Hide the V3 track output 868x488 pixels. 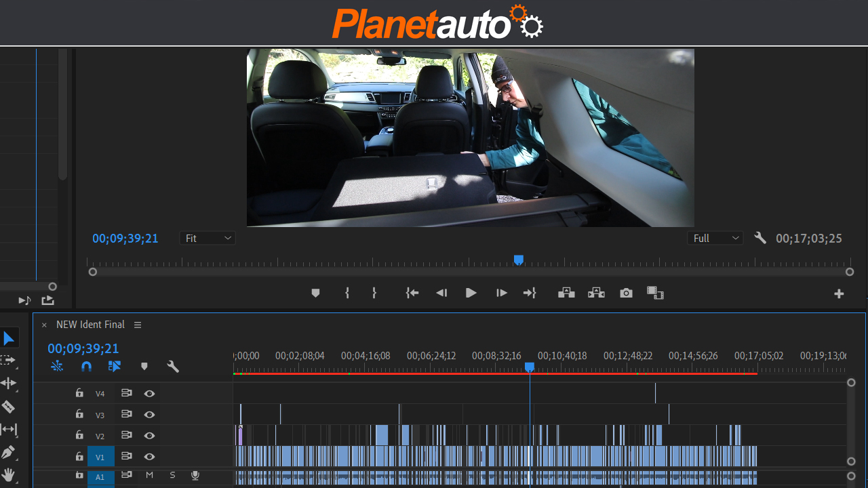click(x=149, y=414)
